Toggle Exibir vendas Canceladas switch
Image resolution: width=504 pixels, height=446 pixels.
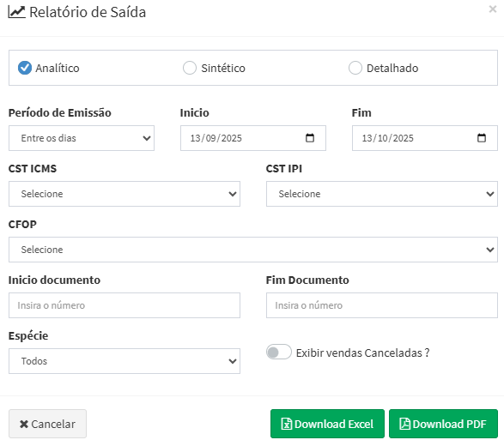279,353
